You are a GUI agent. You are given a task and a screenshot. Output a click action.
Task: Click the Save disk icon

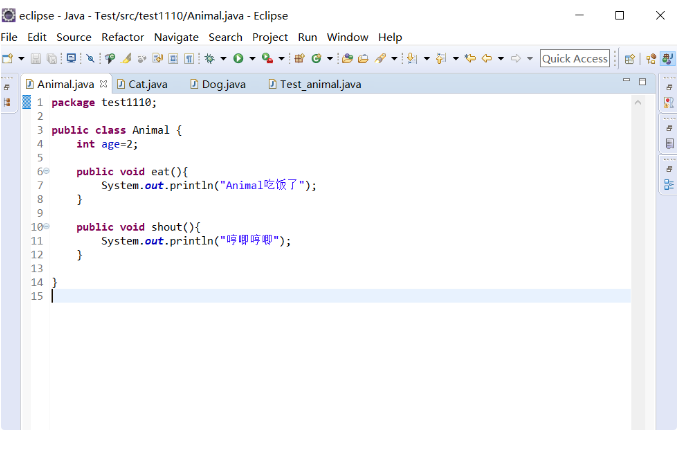[x=36, y=59]
